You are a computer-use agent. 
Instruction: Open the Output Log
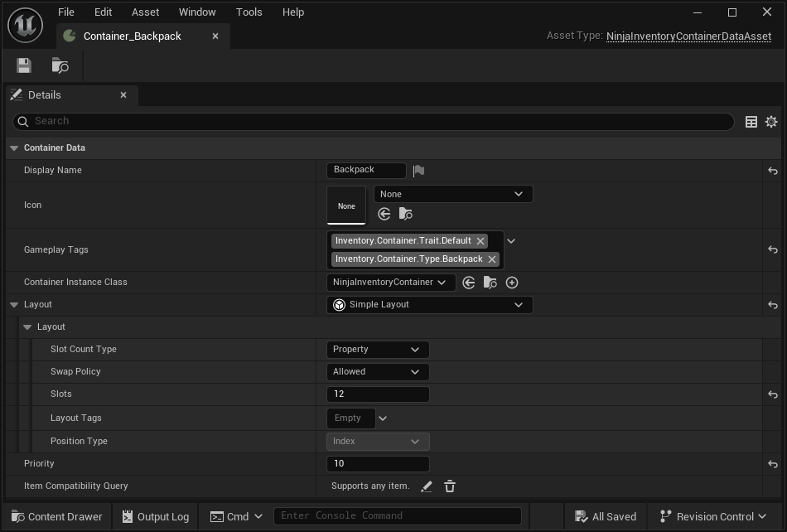[x=156, y=516]
